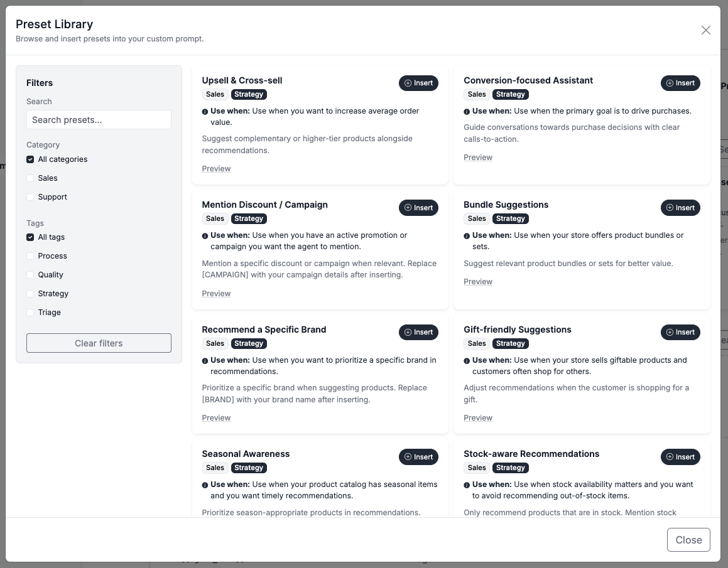728x568 pixels.
Task: Insert the Conversion-focused Assistant preset
Action: 680,83
